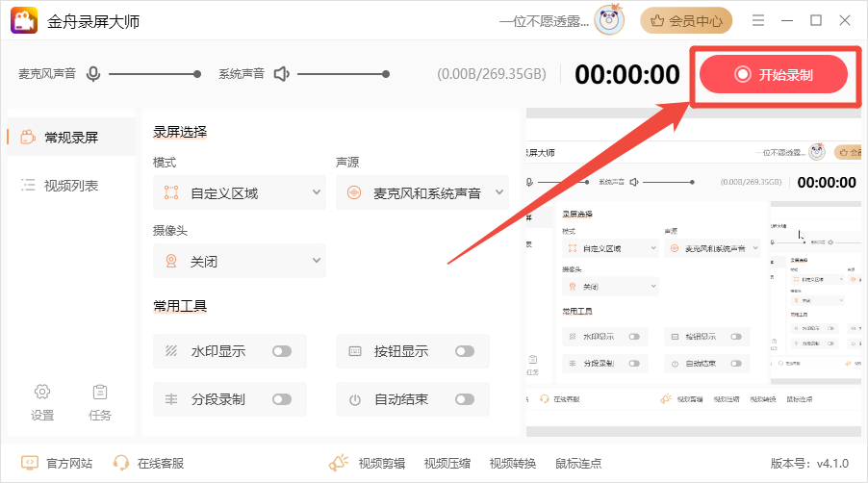Click the 金舟录屏大师 app logo
Viewport: 868px width, 483px height.
(24, 20)
